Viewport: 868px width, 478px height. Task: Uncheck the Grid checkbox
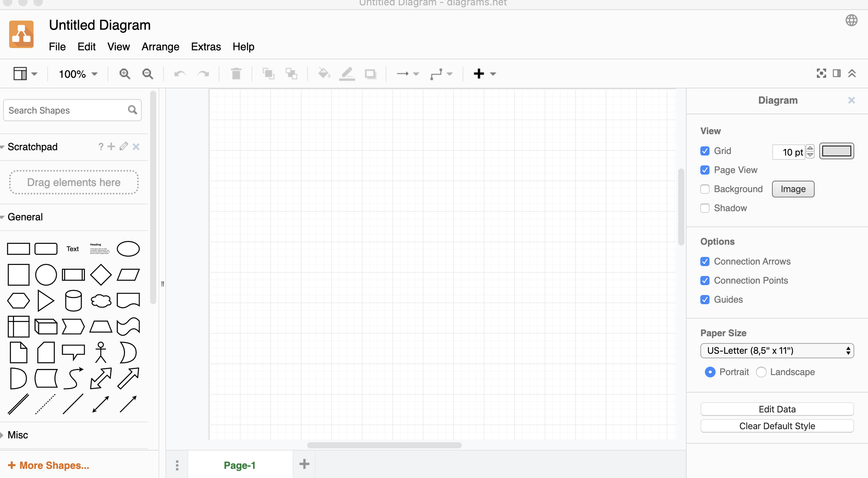click(x=705, y=151)
